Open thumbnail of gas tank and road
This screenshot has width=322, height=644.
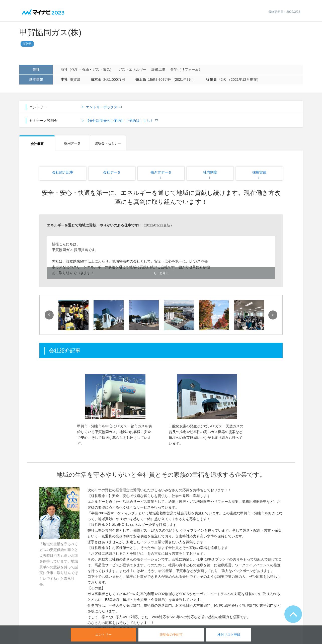pos(144,315)
